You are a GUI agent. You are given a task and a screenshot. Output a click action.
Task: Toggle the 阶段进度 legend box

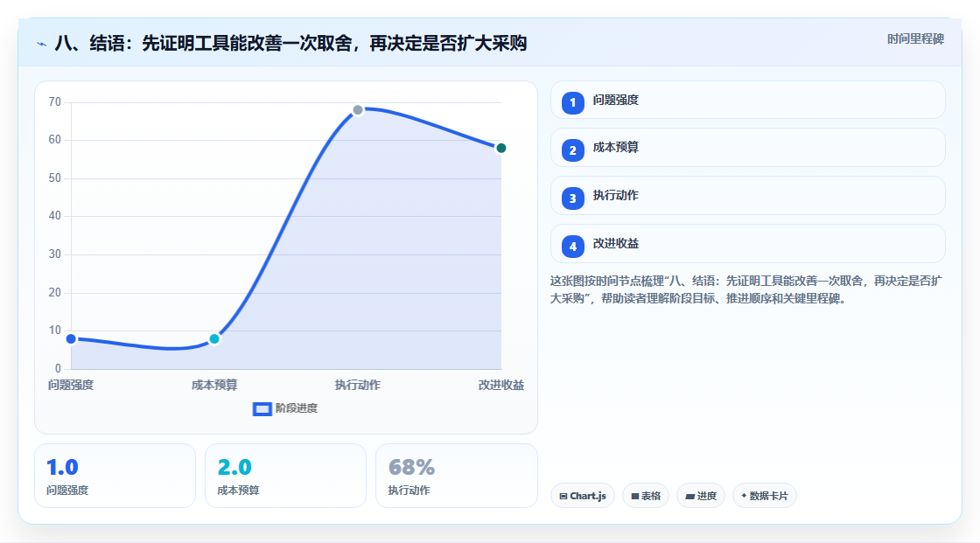click(262, 409)
